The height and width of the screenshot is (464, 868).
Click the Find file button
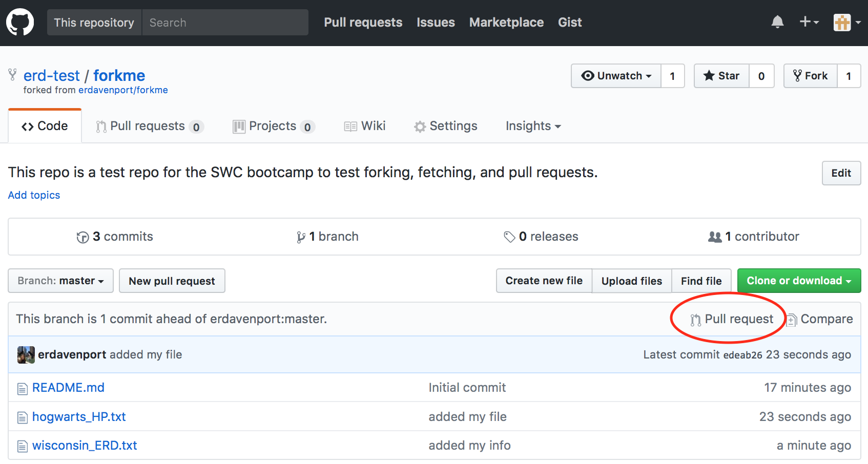pyautogui.click(x=701, y=281)
